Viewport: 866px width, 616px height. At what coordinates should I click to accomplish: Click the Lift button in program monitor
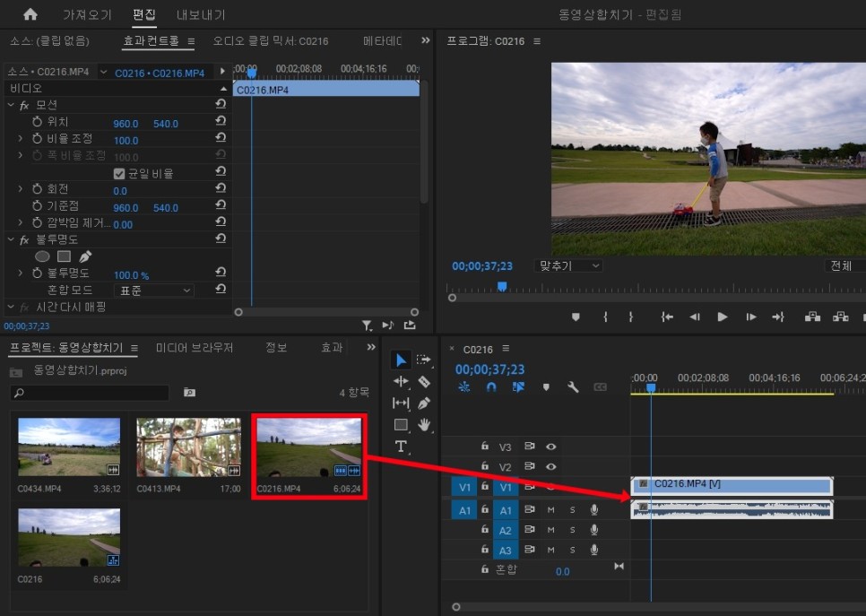click(812, 317)
